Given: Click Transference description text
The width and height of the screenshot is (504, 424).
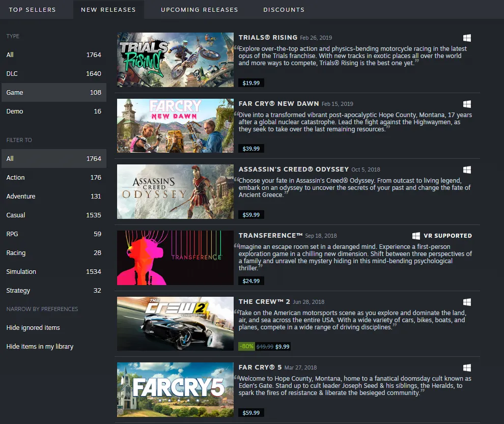Looking at the screenshot, I should coord(355,258).
